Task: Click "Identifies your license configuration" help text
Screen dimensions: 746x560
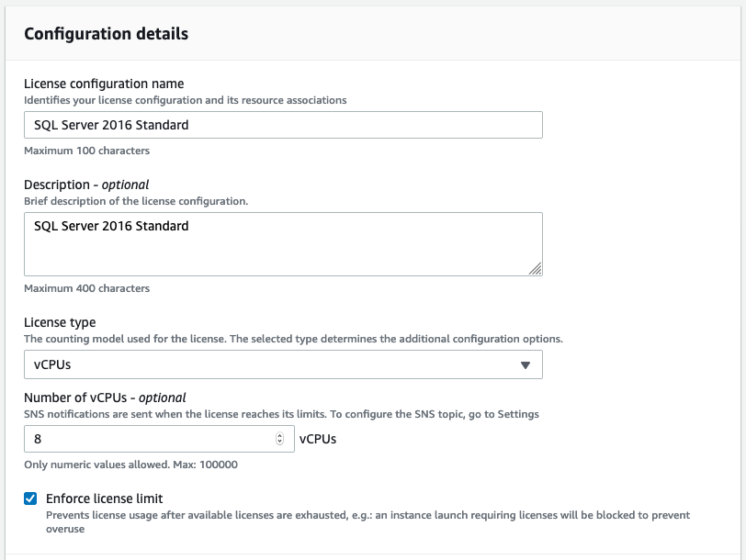Action: pyautogui.click(x=185, y=100)
